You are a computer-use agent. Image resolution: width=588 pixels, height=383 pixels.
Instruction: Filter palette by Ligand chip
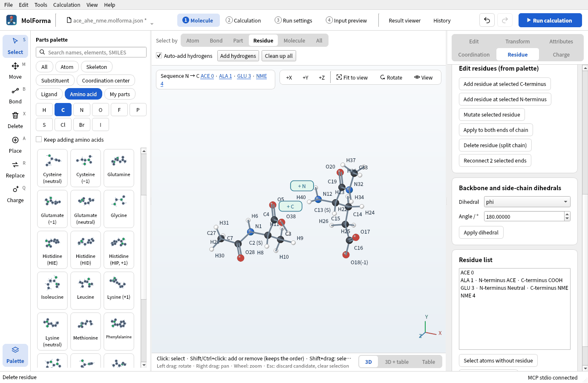click(49, 94)
